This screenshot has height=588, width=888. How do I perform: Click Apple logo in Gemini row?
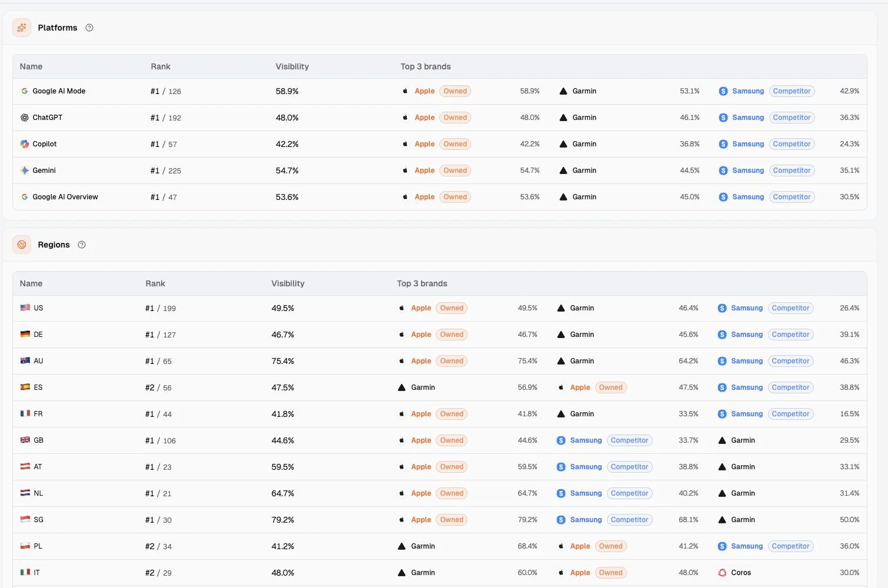pos(405,171)
